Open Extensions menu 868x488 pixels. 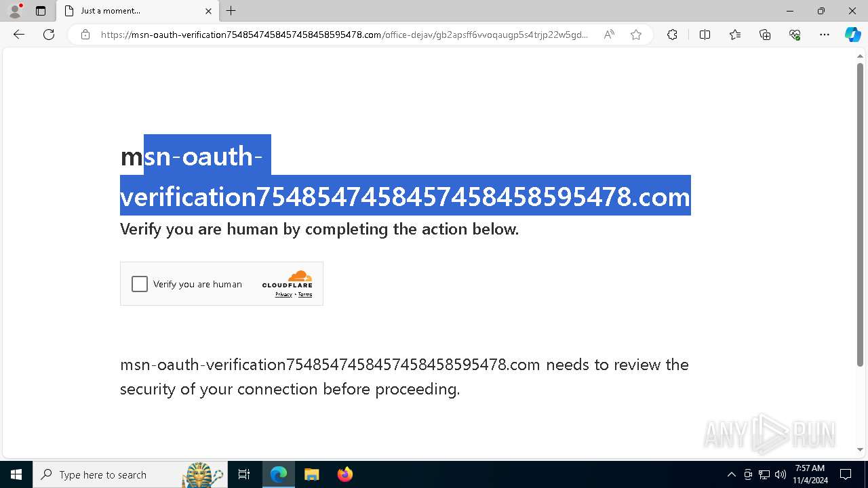672,35
